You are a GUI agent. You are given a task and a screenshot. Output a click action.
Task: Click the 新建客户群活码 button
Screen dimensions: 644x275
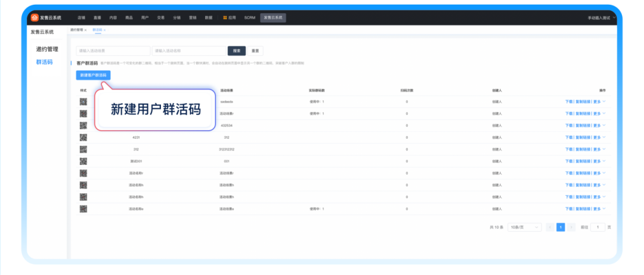(x=93, y=76)
